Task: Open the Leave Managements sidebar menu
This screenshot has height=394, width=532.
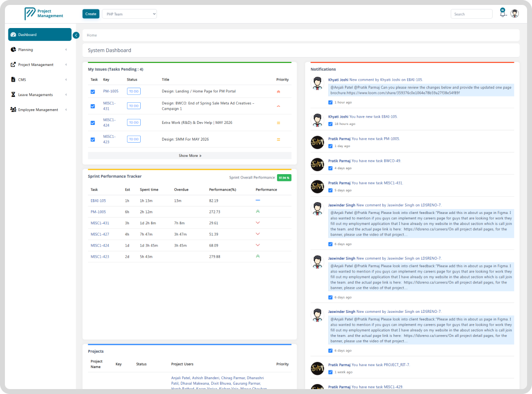Action: (40, 94)
